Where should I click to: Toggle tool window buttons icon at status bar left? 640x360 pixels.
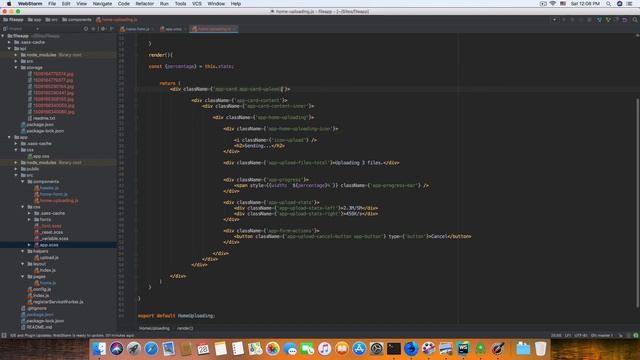point(4,335)
